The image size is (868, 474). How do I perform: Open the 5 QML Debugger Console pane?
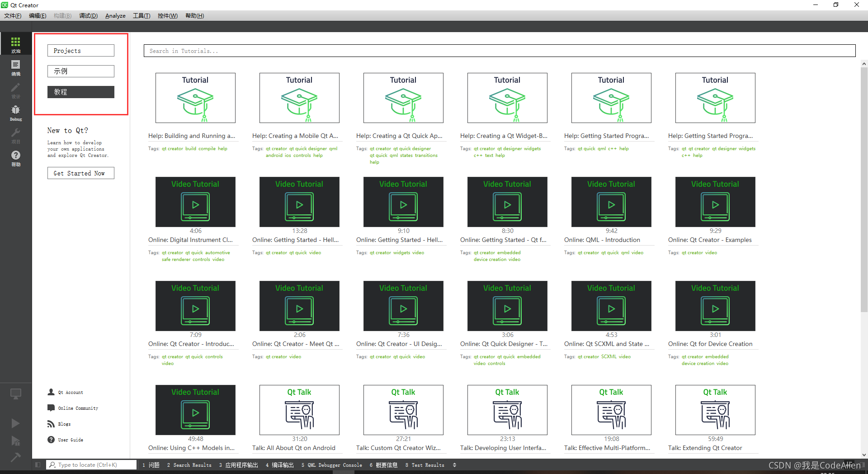tap(332, 465)
